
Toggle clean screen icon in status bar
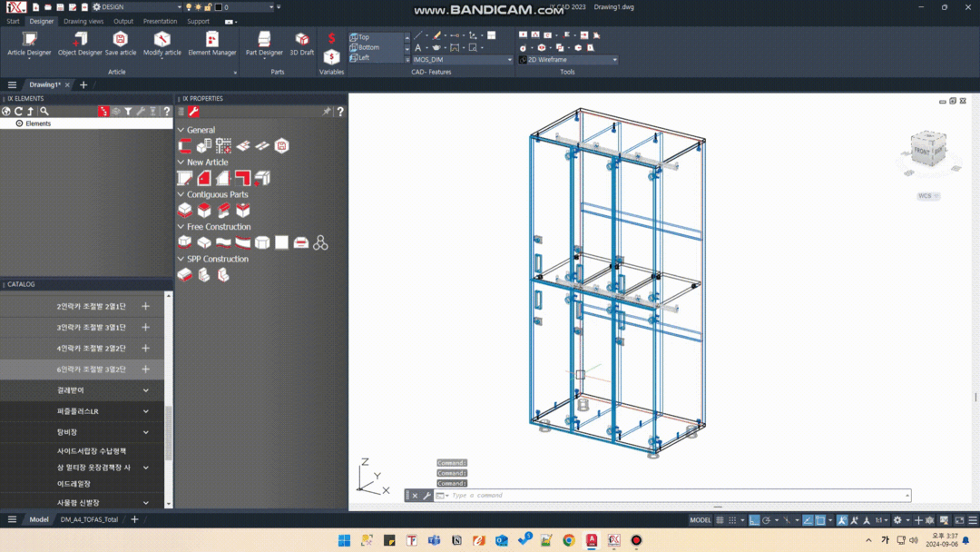tap(959, 520)
